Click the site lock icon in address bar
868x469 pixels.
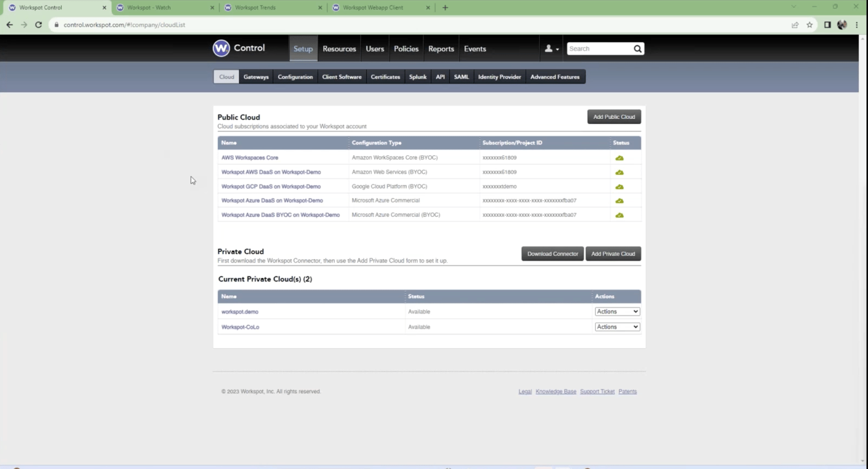(x=56, y=25)
